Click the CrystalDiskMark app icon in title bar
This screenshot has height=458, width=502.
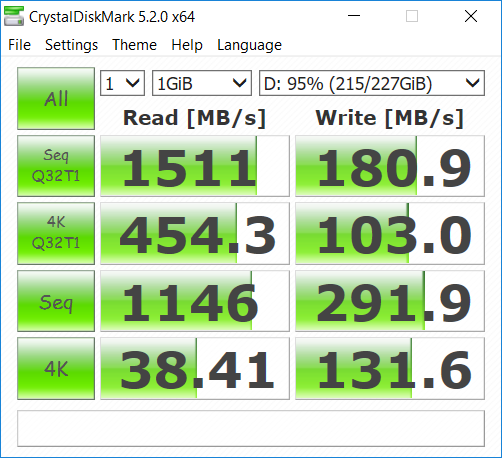14,16
